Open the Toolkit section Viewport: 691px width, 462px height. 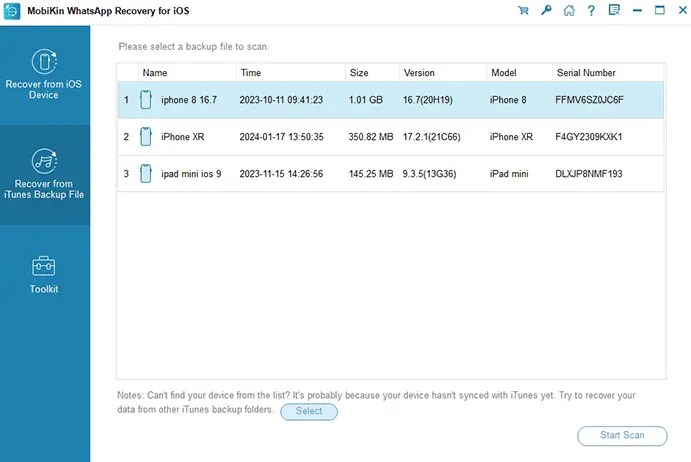[x=44, y=275]
